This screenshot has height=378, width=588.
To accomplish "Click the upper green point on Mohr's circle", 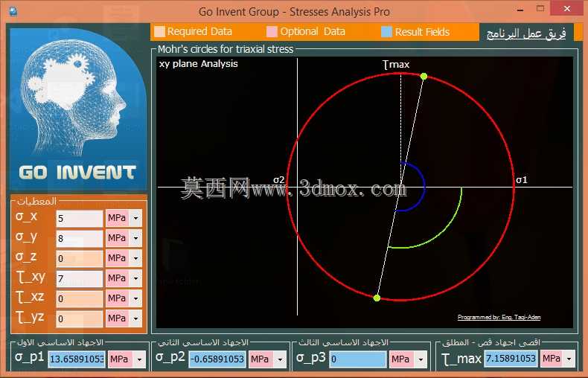I will pyautogui.click(x=424, y=76).
